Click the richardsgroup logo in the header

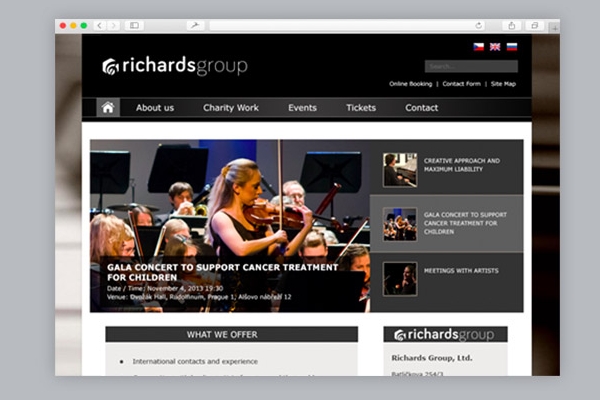click(175, 66)
